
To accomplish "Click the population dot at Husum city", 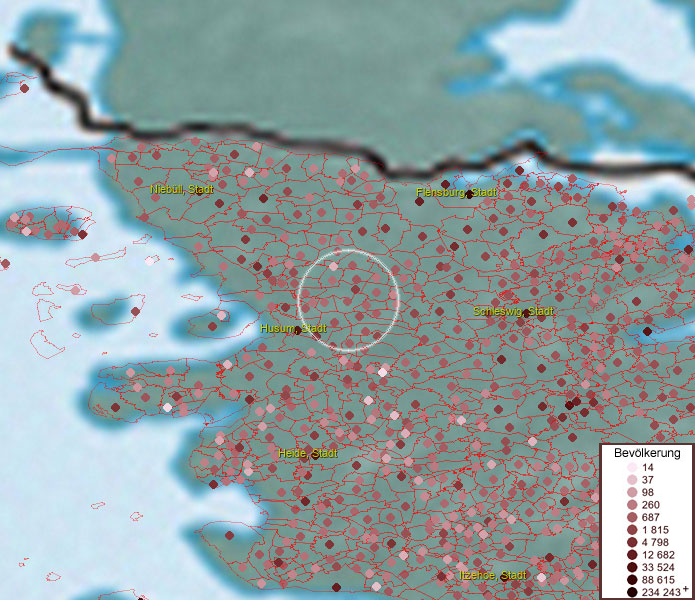I will tap(298, 330).
